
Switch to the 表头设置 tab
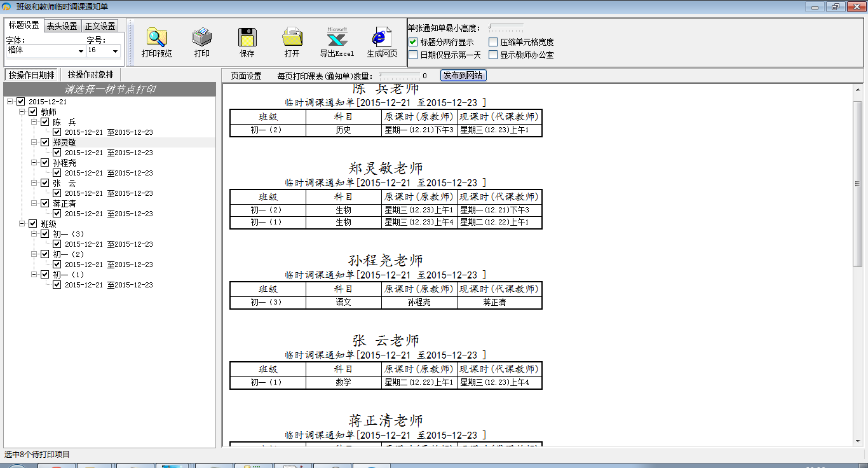[62, 26]
